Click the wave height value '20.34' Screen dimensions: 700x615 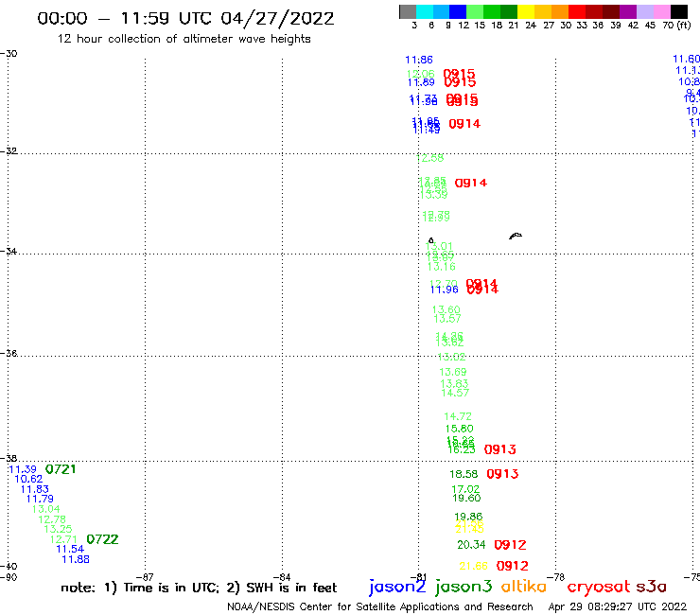coord(471,545)
